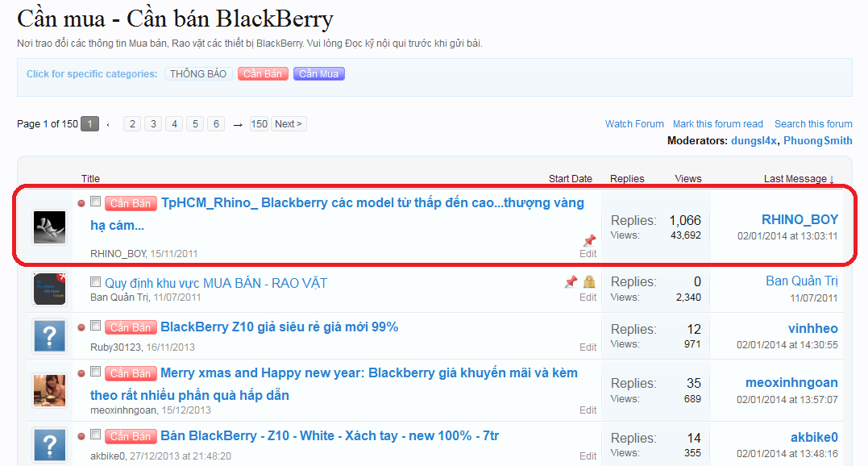Jump to last page 150
The image size is (868, 466).
[259, 124]
